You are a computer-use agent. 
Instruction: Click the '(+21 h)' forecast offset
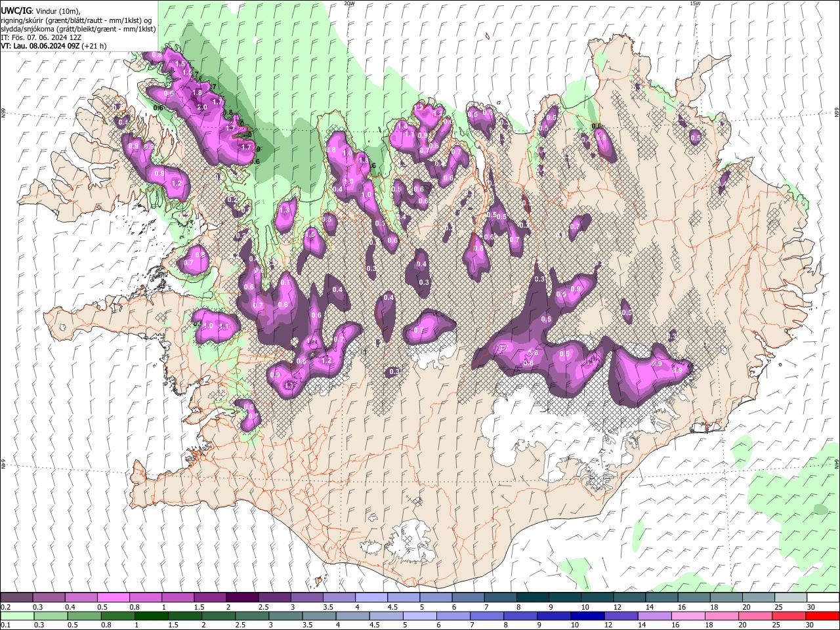(x=95, y=46)
